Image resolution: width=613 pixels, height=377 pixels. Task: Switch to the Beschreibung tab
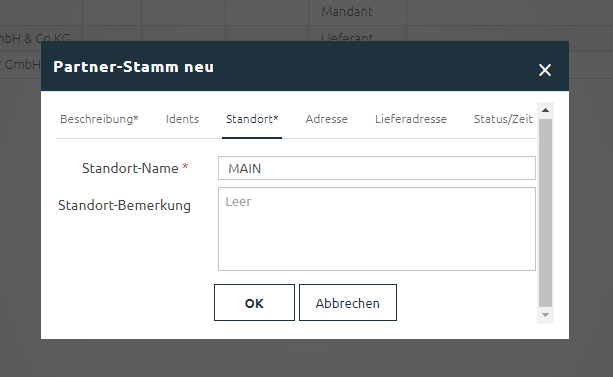click(x=99, y=119)
